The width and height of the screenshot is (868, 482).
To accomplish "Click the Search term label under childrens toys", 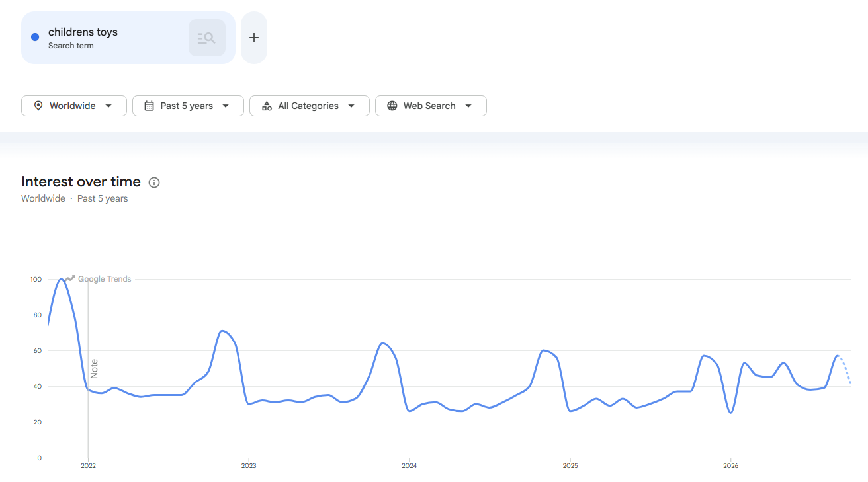I will (x=71, y=46).
